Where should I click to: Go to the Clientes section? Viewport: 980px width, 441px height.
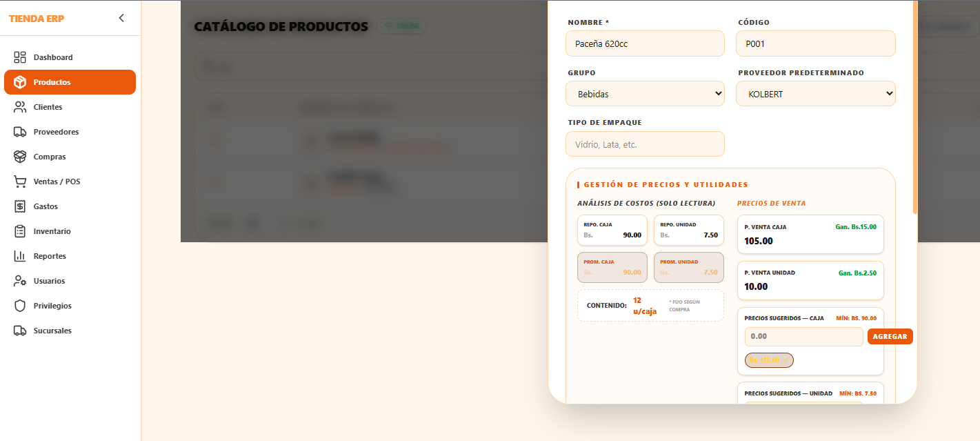pos(70,107)
